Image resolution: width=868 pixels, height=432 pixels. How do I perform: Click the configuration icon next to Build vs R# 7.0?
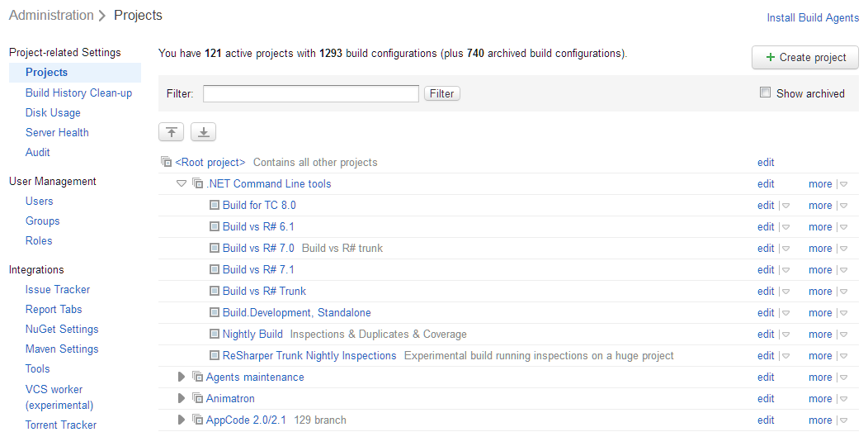click(215, 248)
